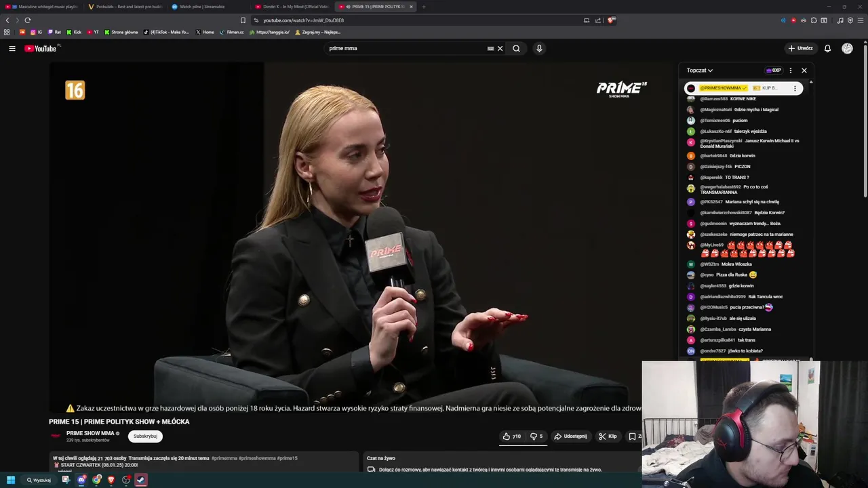Go back with the browser back arrow
Image resolution: width=868 pixels, height=488 pixels.
click(7, 20)
